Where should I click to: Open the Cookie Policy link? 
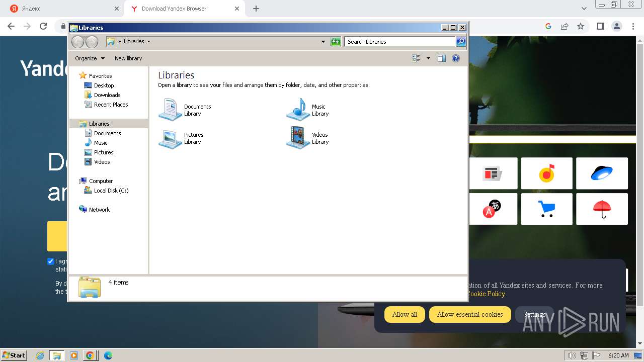click(486, 294)
